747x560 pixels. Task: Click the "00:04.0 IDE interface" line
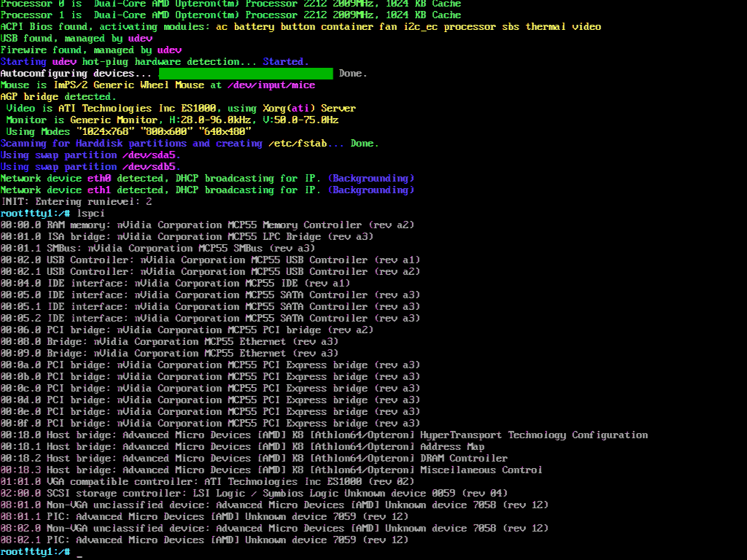click(175, 284)
